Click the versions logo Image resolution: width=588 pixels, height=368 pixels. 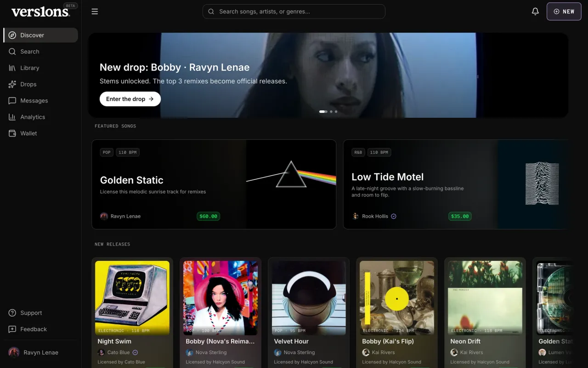(x=40, y=12)
